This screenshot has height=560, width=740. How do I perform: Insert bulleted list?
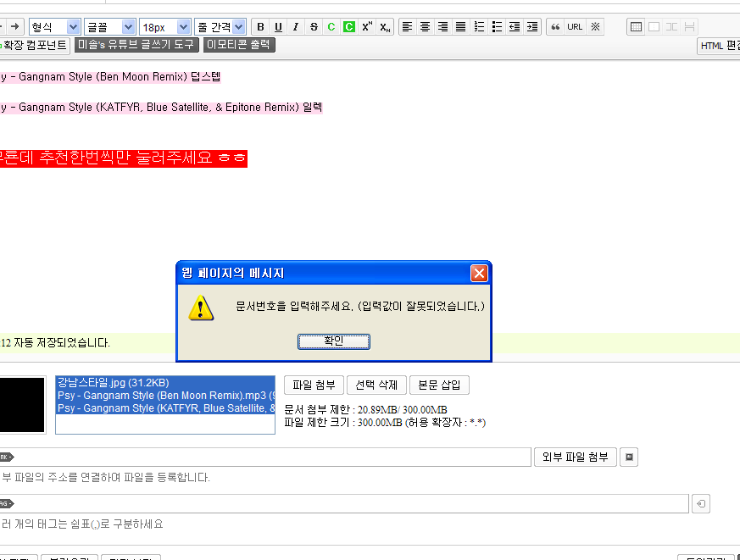tap(497, 27)
